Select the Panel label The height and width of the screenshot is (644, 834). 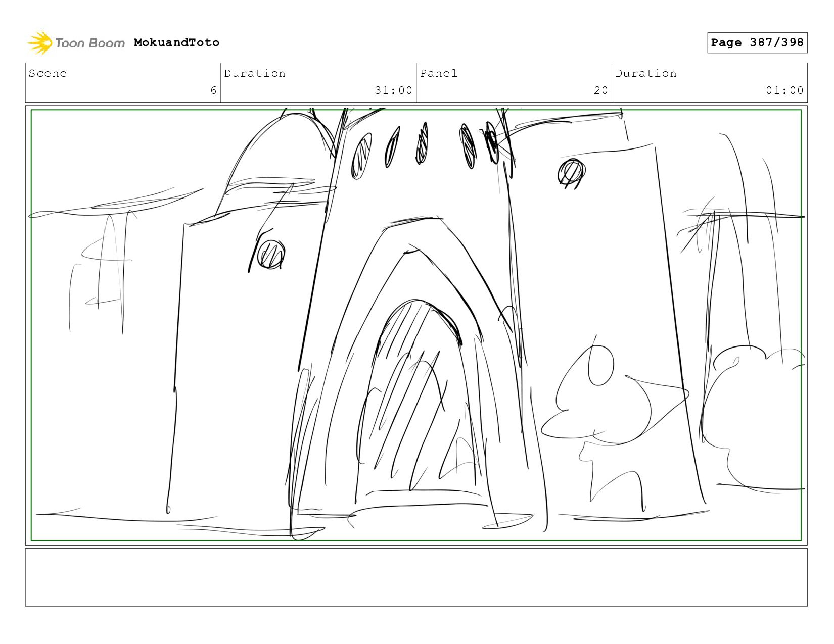[x=439, y=73]
